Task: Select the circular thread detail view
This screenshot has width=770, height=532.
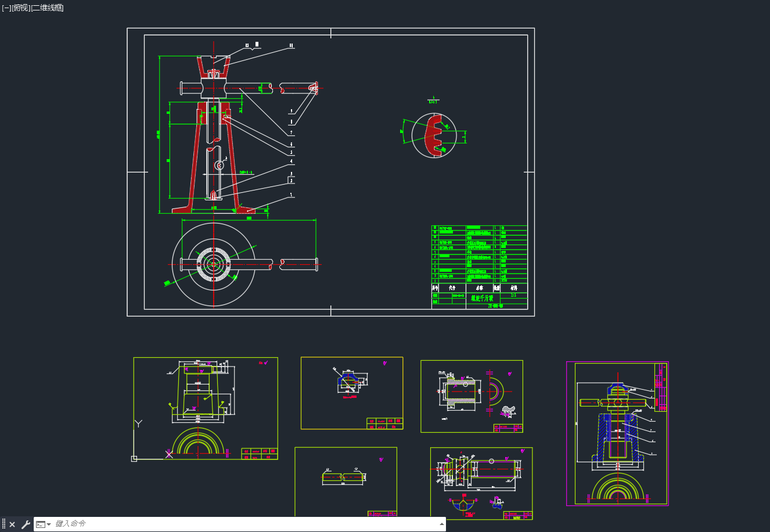Action: [x=434, y=135]
